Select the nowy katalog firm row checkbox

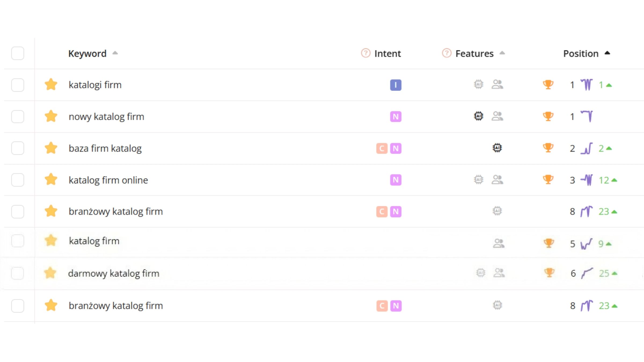tap(18, 117)
